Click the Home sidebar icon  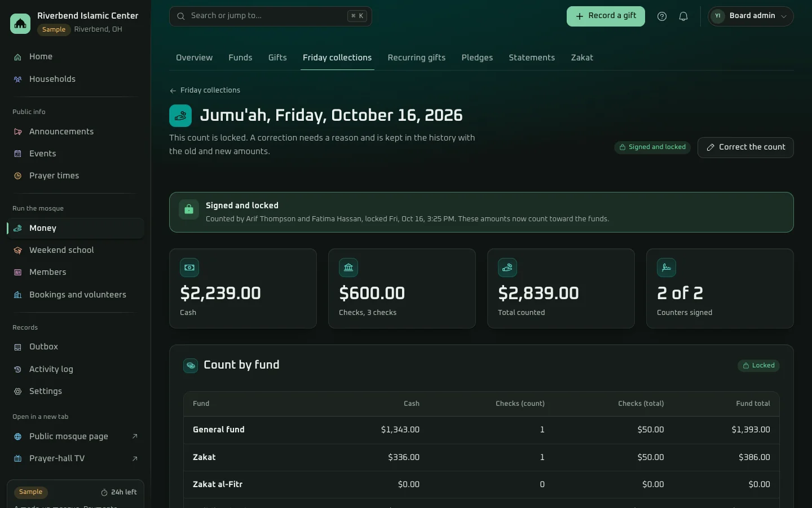click(x=17, y=57)
